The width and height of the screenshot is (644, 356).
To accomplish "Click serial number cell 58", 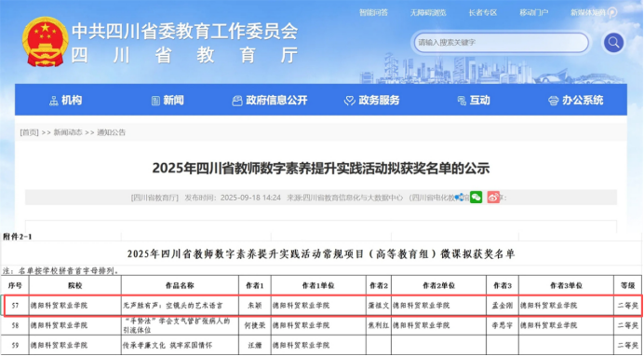I will [x=15, y=325].
